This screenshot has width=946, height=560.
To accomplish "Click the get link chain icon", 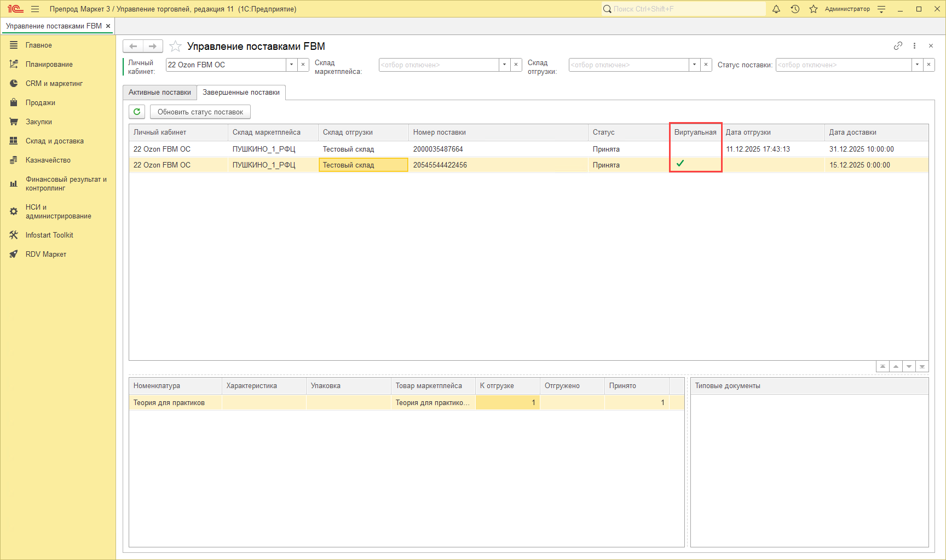I will click(898, 46).
